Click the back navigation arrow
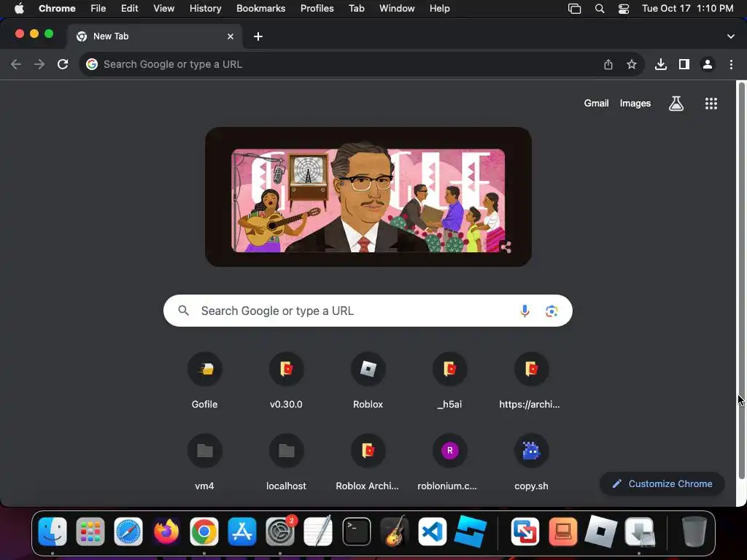747x560 pixels. pyautogui.click(x=16, y=64)
